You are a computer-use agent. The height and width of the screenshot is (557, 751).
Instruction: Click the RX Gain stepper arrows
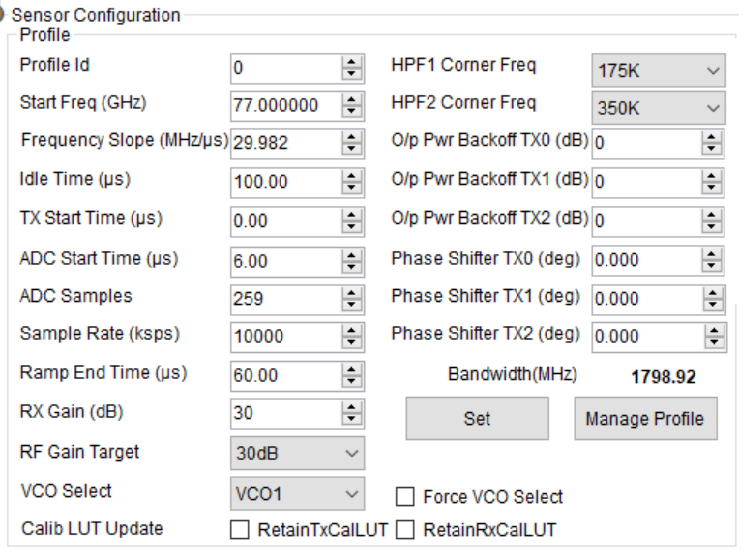(x=351, y=412)
